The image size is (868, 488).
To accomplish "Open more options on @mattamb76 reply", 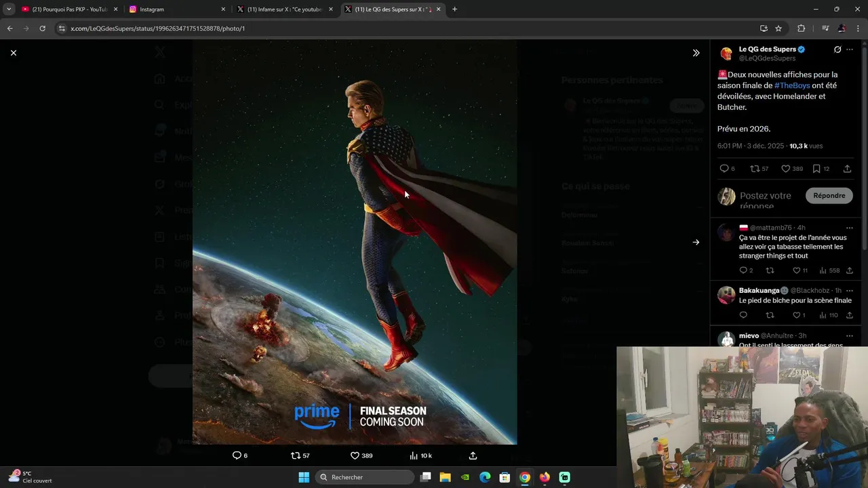I will pyautogui.click(x=850, y=228).
